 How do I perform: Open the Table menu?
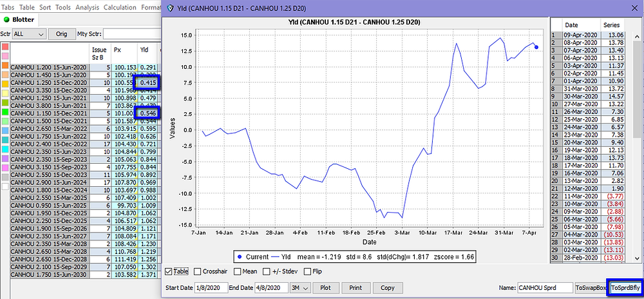[27, 7]
